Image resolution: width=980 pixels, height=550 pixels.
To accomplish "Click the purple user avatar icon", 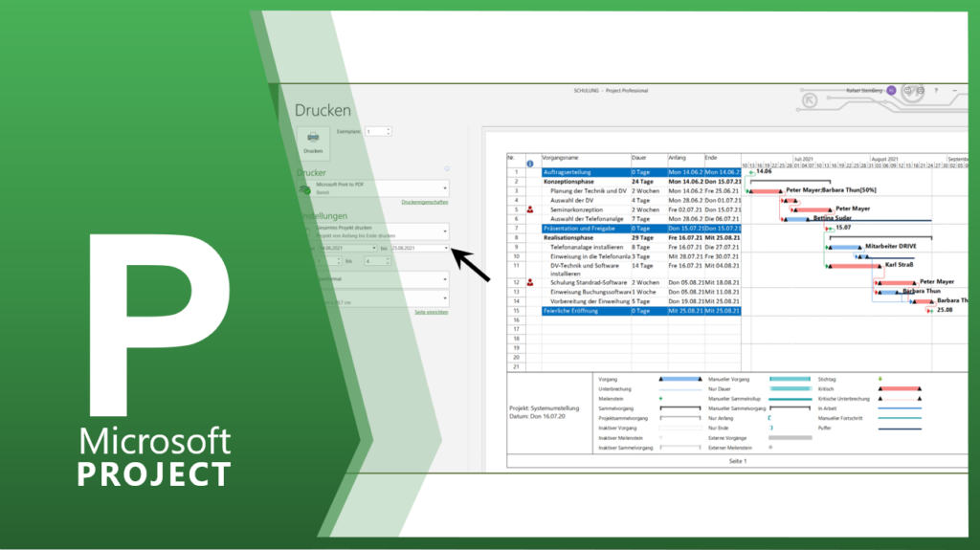I will [891, 91].
